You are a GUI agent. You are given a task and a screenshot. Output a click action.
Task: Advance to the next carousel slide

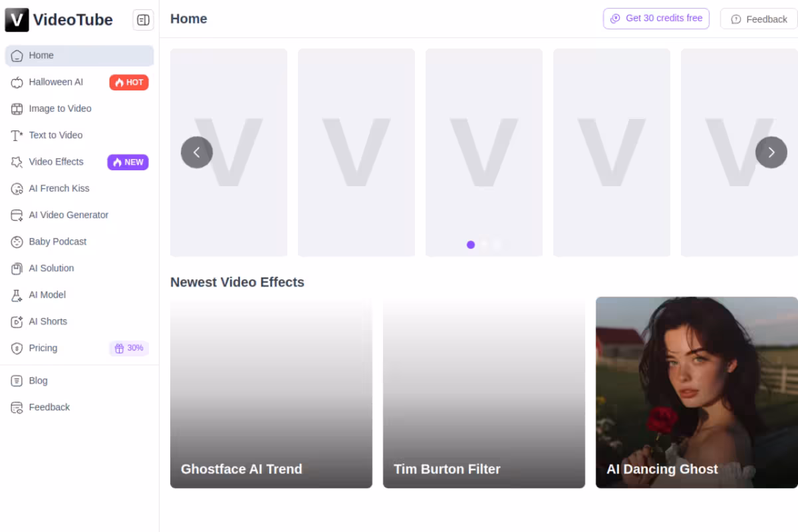[x=771, y=152]
